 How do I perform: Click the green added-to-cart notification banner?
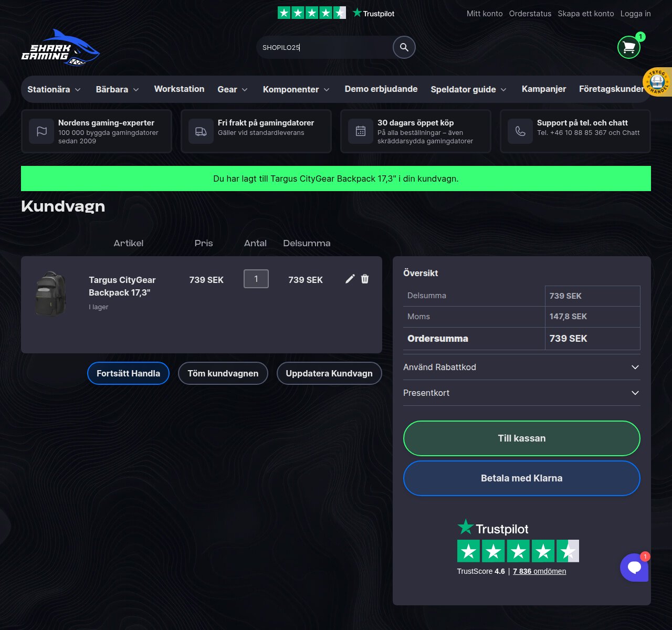pyautogui.click(x=336, y=178)
